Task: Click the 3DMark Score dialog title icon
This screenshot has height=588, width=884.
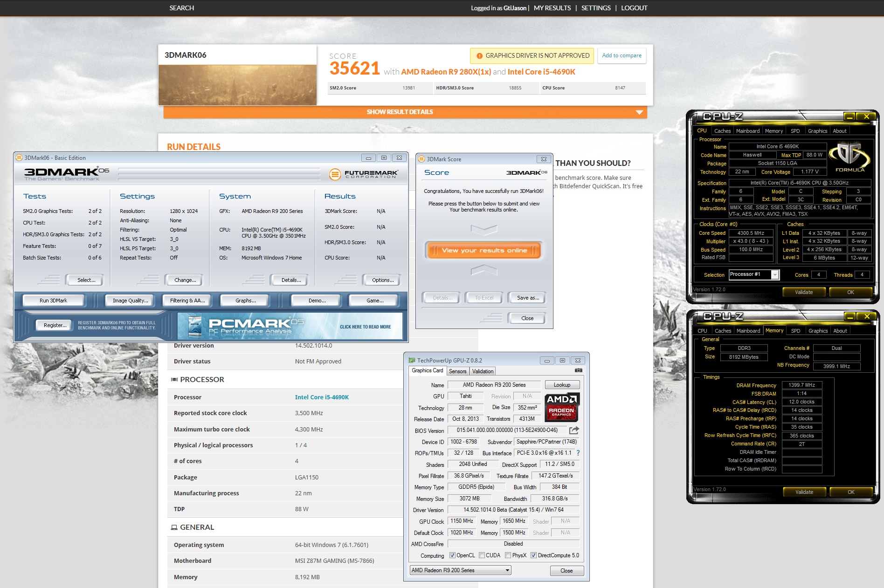Action: 421,159
